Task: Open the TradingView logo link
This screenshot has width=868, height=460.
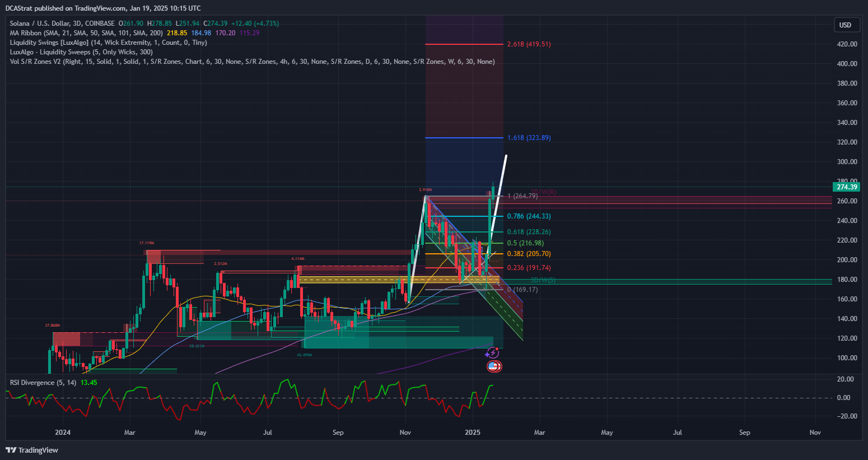Action: pos(32,450)
